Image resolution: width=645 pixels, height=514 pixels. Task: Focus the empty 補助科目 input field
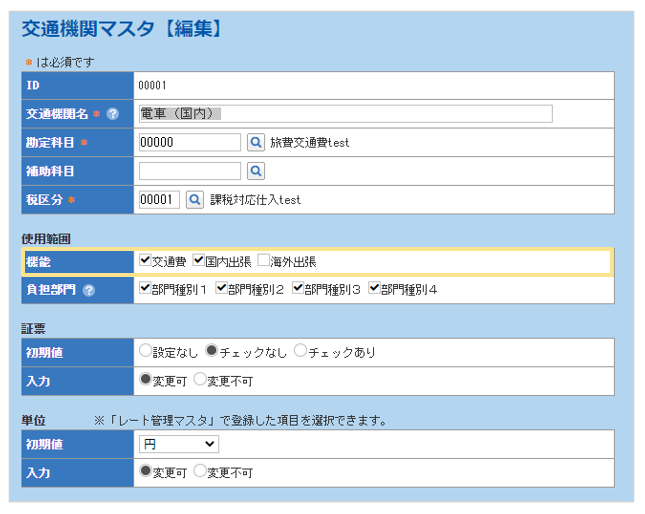pos(189,171)
